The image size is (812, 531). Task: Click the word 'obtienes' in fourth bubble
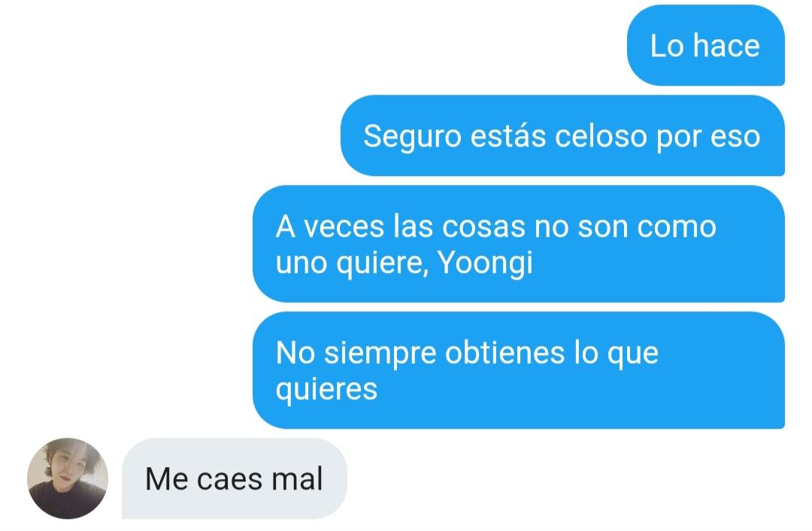click(505, 353)
